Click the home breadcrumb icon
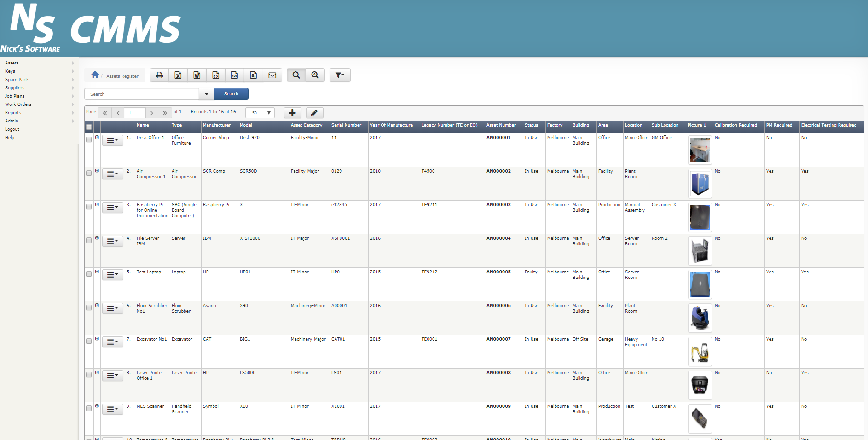The width and height of the screenshot is (868, 440). [x=95, y=75]
